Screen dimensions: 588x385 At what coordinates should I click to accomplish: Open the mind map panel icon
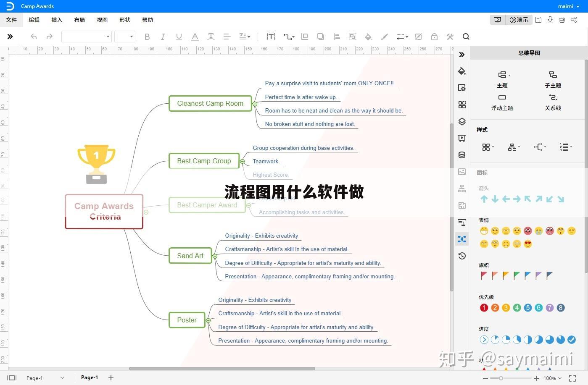pos(462,239)
